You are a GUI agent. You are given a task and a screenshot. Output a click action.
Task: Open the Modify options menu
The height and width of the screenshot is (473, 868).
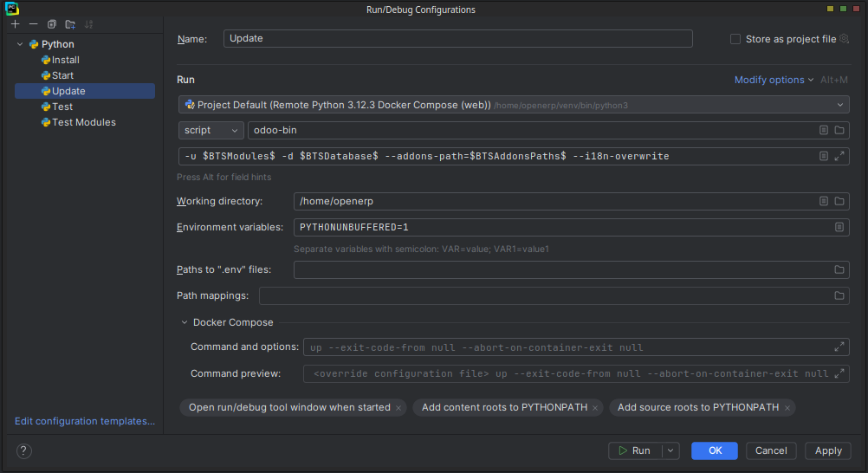[x=774, y=80]
